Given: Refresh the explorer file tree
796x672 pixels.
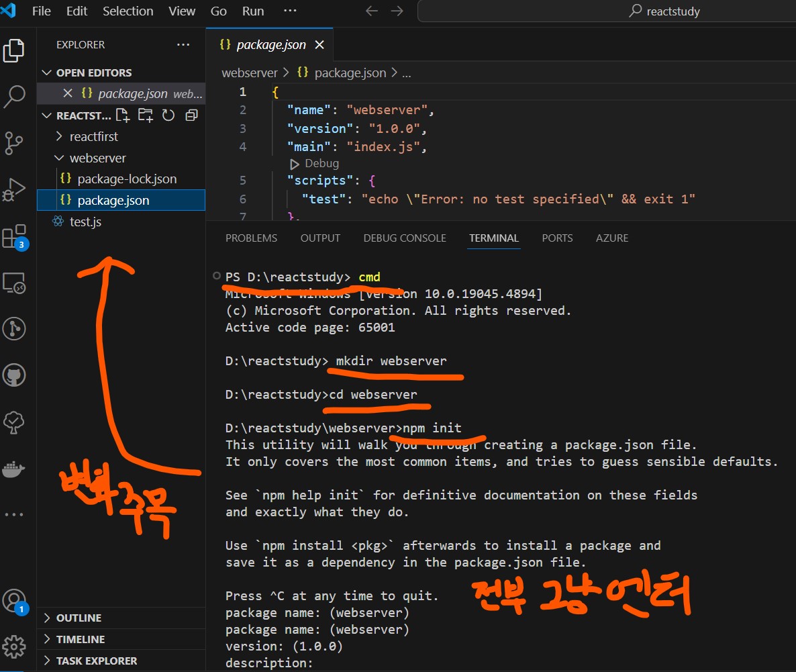Looking at the screenshot, I should (x=168, y=115).
